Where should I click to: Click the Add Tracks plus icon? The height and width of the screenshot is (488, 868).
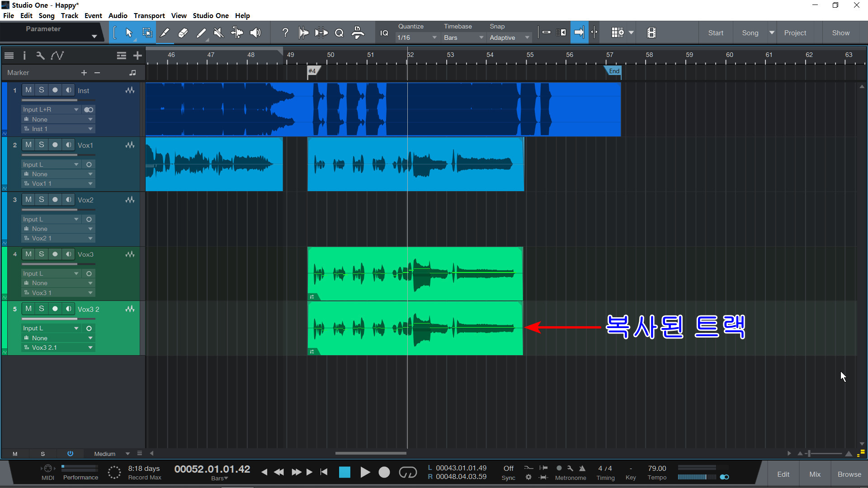click(x=137, y=56)
